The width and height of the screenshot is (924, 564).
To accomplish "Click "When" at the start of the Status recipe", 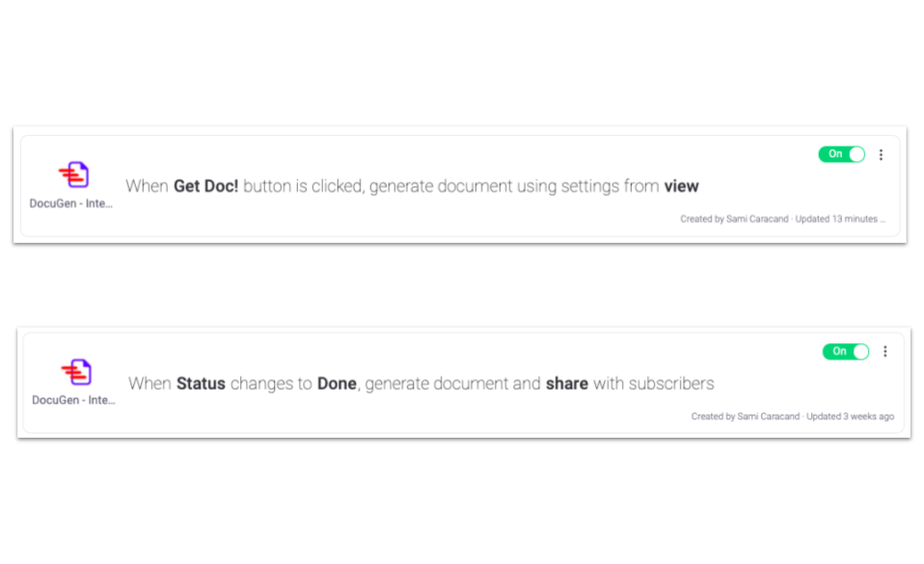I will pos(149,384).
